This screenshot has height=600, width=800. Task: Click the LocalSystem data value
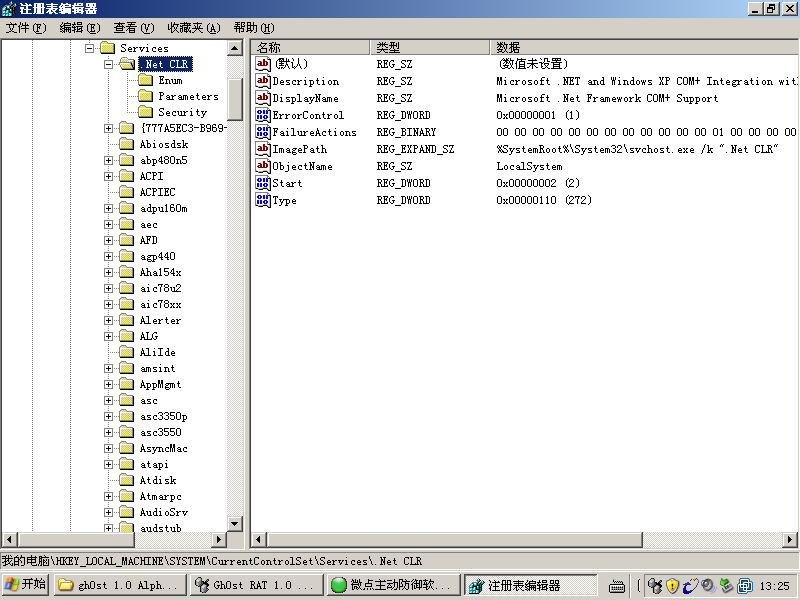tap(529, 166)
